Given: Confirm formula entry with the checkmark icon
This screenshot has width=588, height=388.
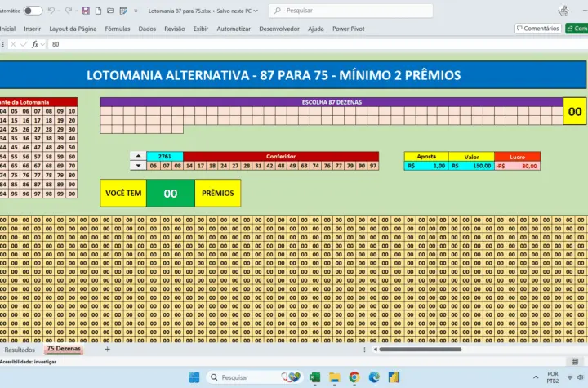Looking at the screenshot, I should 24,44.
